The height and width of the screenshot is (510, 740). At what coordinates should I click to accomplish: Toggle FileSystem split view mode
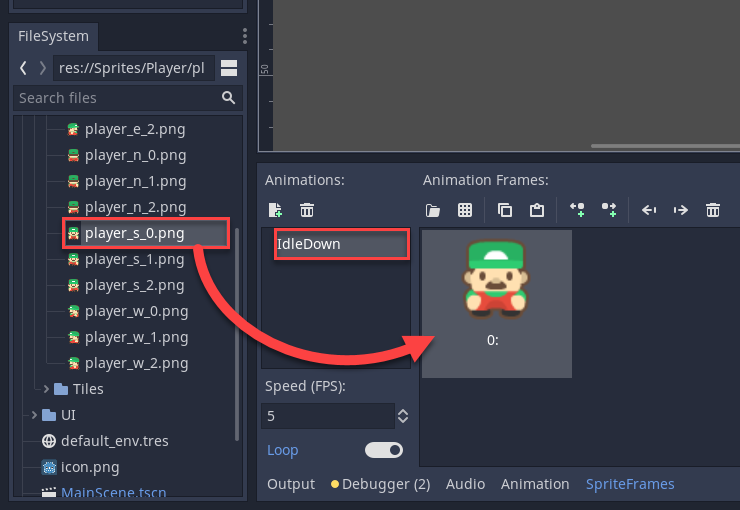pyautogui.click(x=229, y=68)
